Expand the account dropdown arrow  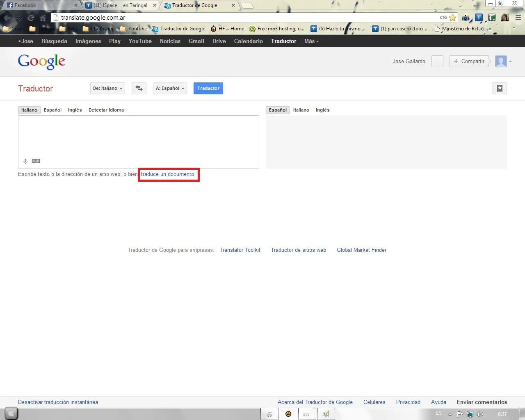[x=510, y=62]
